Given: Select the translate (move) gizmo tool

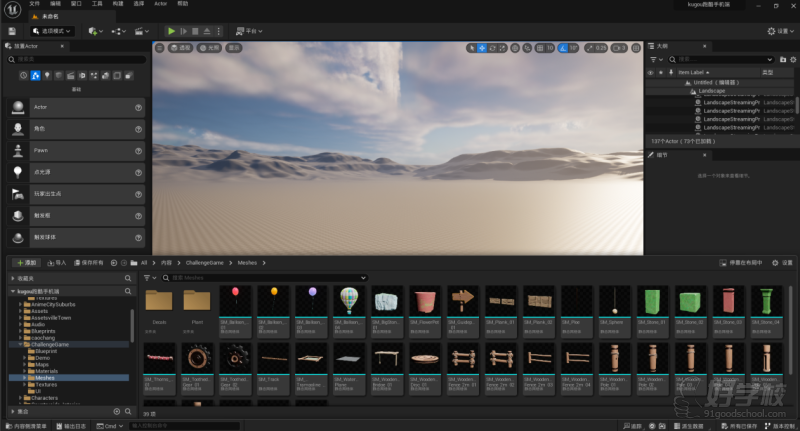Looking at the screenshot, I should coord(482,47).
